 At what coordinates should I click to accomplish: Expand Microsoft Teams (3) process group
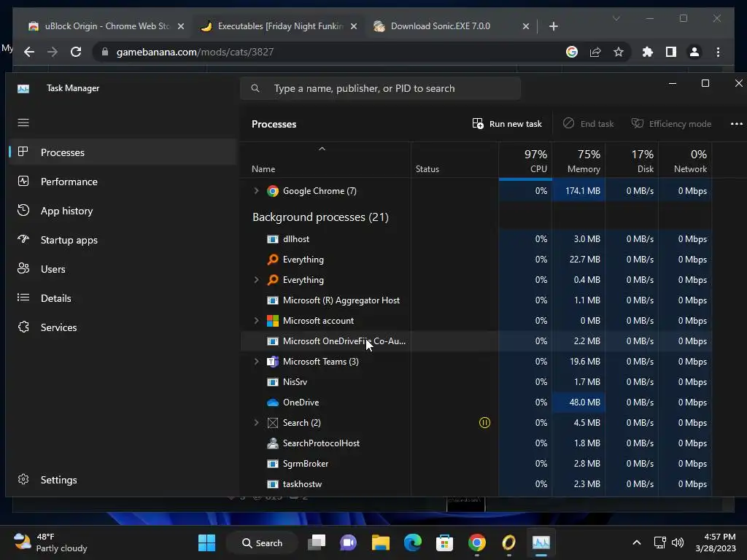(256, 362)
